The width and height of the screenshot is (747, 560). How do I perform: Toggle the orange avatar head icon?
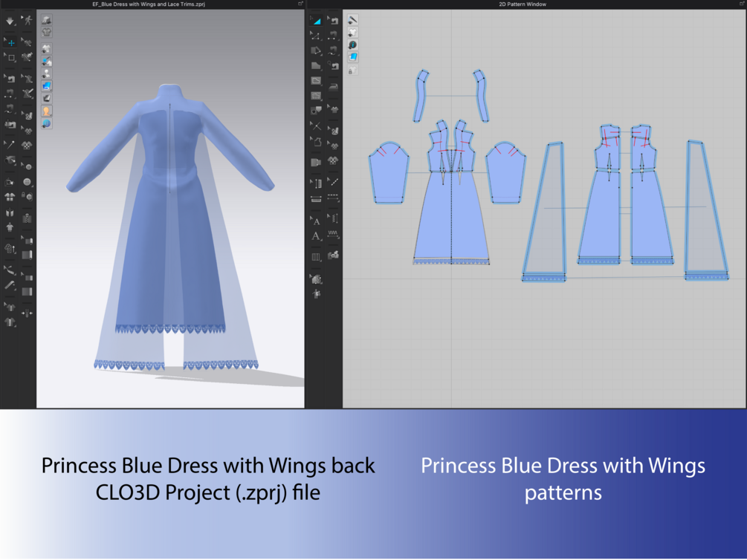(x=46, y=111)
